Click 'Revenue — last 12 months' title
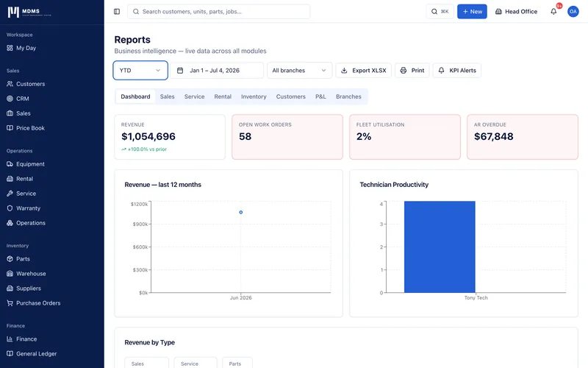588x368 pixels. pos(162,185)
